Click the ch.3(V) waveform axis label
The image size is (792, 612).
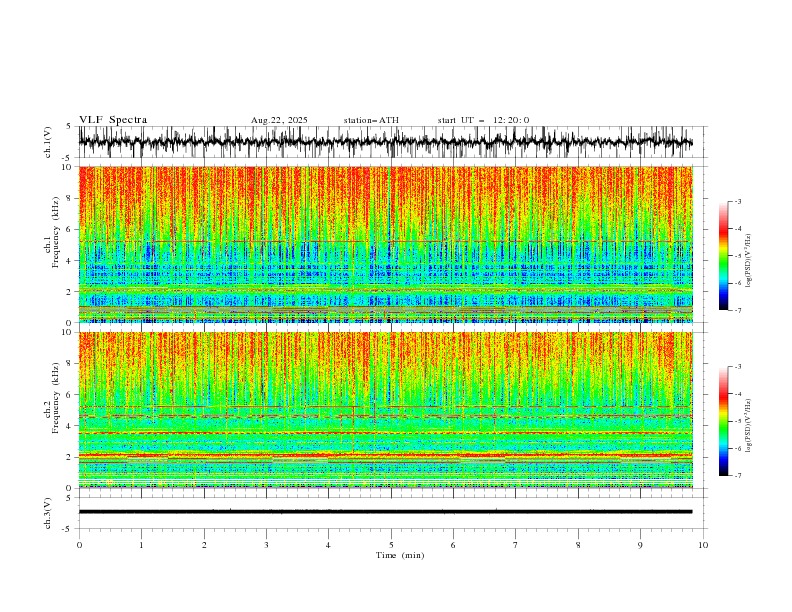48,513
